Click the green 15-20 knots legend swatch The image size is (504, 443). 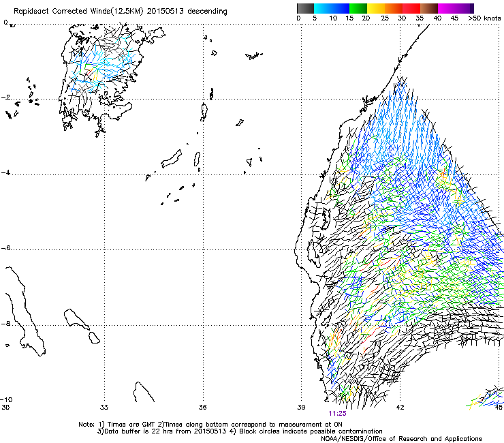click(x=358, y=8)
